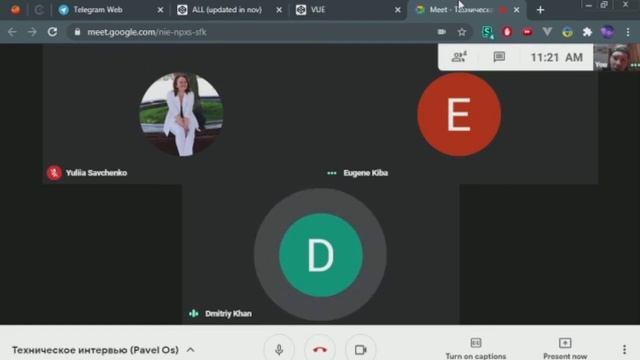
Task: Open the red recording extension icon
Action: point(527,32)
